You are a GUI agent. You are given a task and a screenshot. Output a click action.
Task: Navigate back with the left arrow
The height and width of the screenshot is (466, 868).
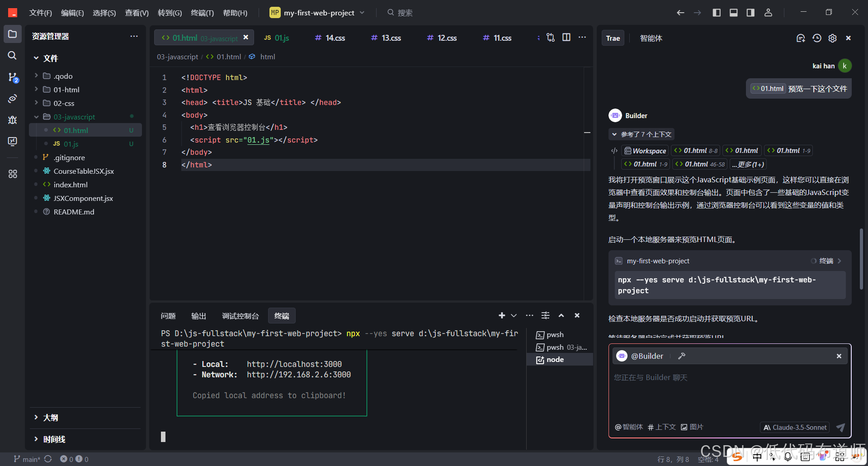click(680, 13)
